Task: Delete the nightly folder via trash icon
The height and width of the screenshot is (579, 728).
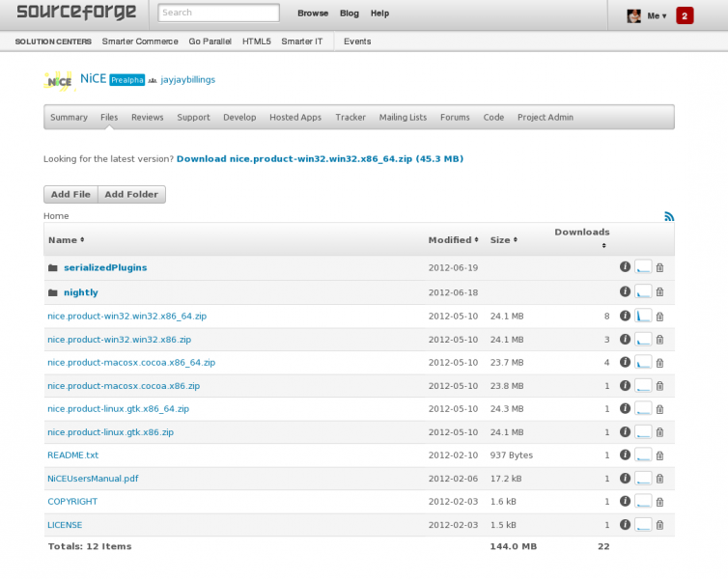Action: click(659, 292)
